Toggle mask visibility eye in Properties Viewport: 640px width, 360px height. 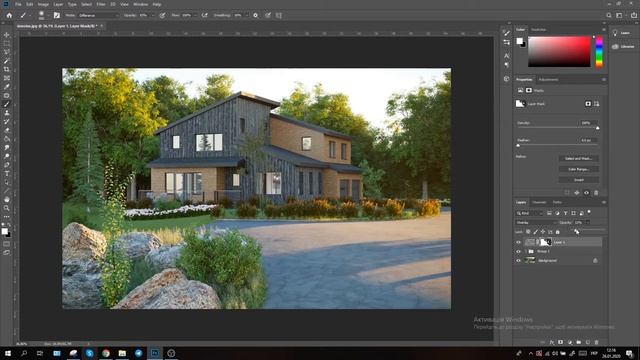(x=587, y=193)
